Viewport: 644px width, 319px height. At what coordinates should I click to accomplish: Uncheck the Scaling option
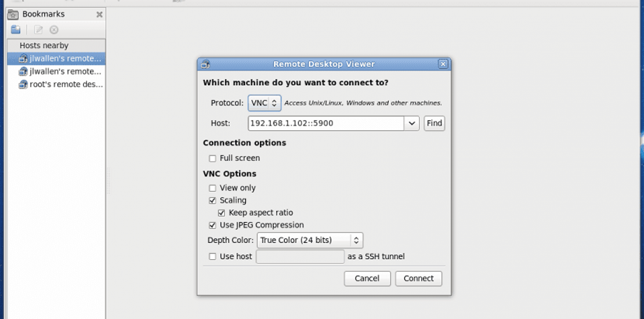(212, 201)
